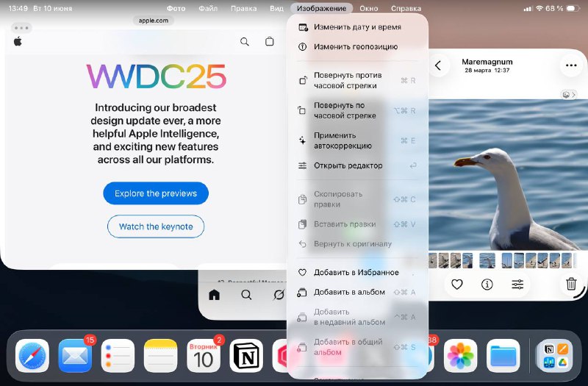Open the Окно menu
This screenshot has height=386, width=588.
pos(369,8)
